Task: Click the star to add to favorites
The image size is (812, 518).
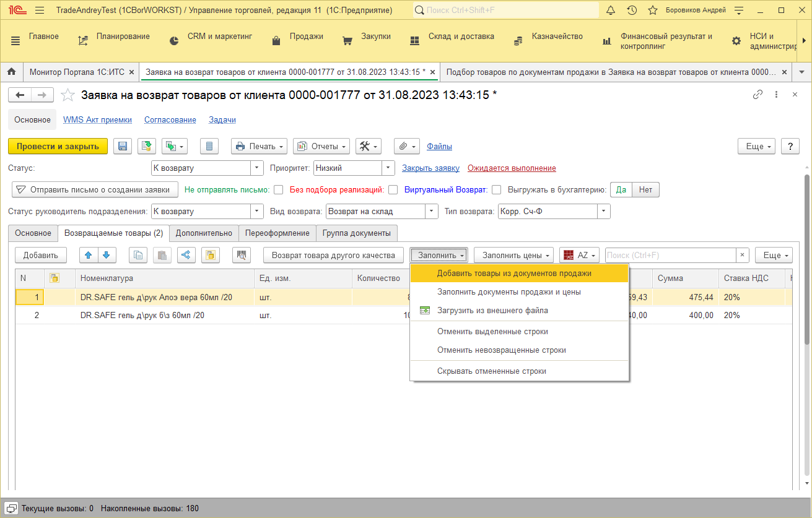Action: (68, 95)
